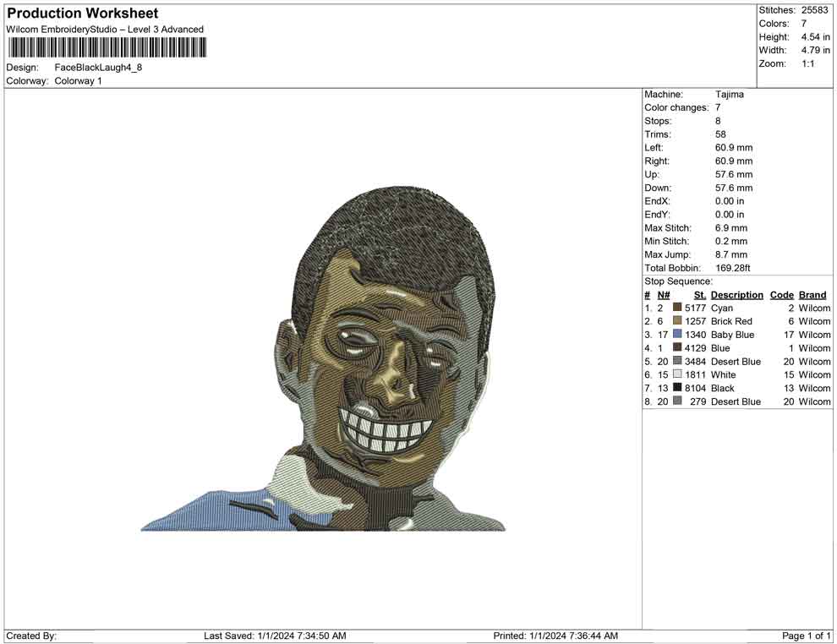The image size is (837, 644).
Task: Click the 'Up:' measurement label
Action: click(x=652, y=174)
